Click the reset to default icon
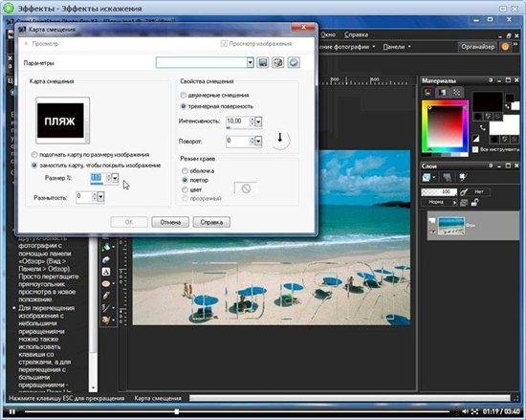This screenshot has height=420, width=526. (x=294, y=63)
